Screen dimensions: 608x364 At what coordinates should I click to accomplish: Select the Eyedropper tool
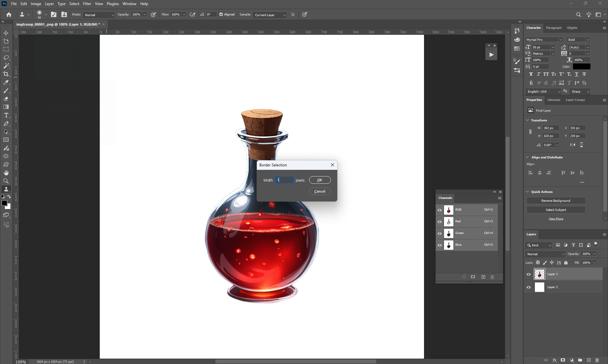6,82
